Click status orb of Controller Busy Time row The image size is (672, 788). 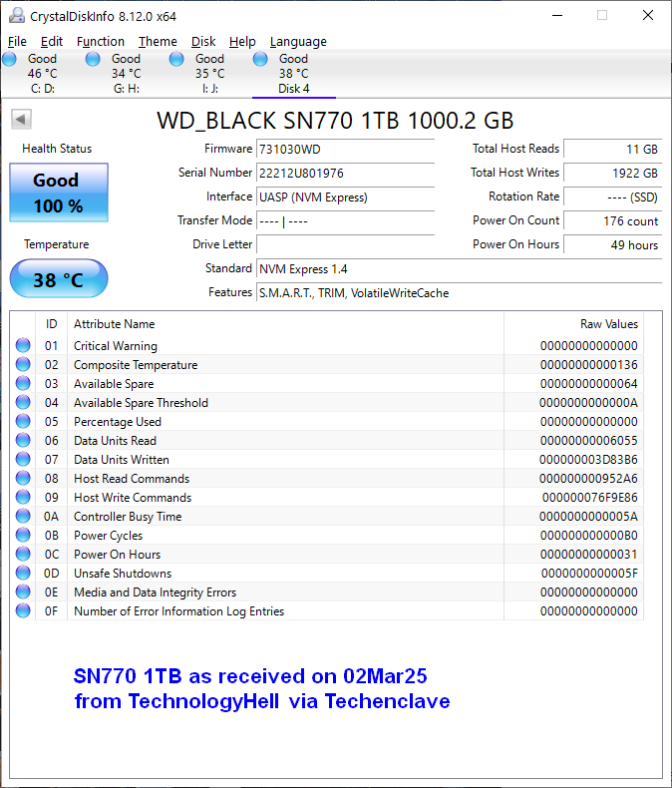click(x=23, y=516)
